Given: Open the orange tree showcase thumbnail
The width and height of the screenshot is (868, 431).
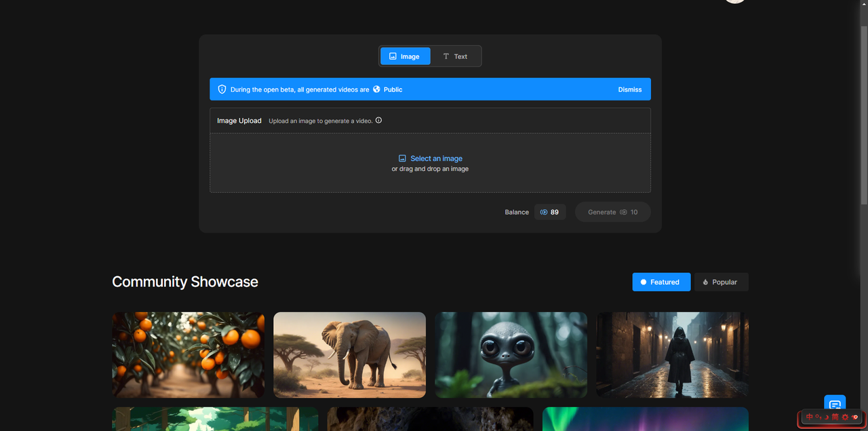Looking at the screenshot, I should coord(188,355).
